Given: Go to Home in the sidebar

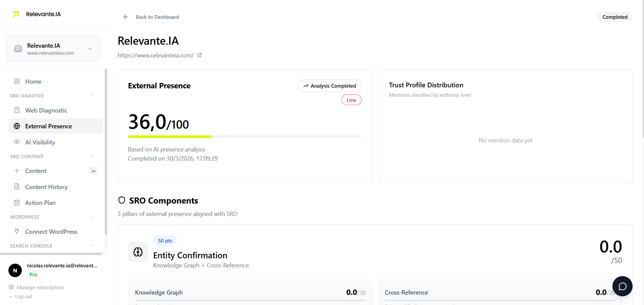Looking at the screenshot, I should click(33, 81).
